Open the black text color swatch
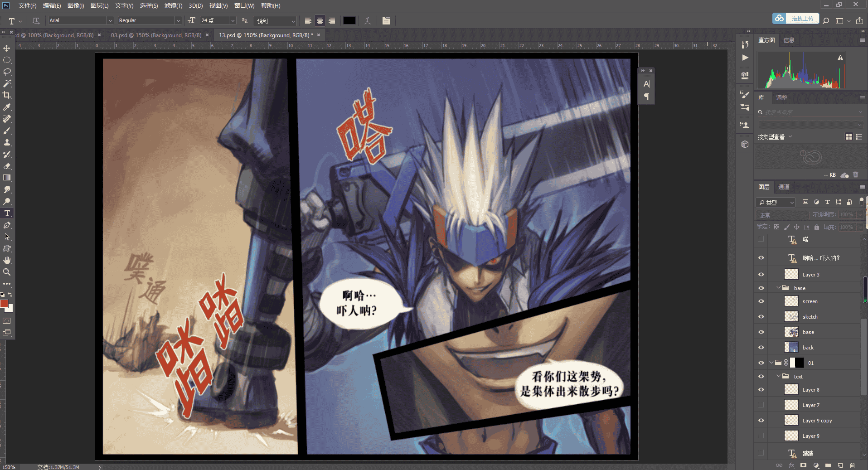The height and width of the screenshot is (470, 868). (349, 21)
